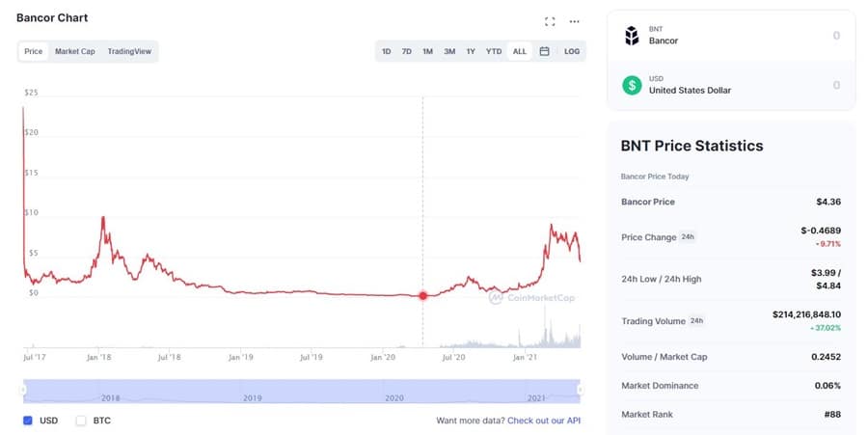Viewport: 868px width, 435px height.
Task: Open the three-dot more options menu
Action: [x=575, y=21]
